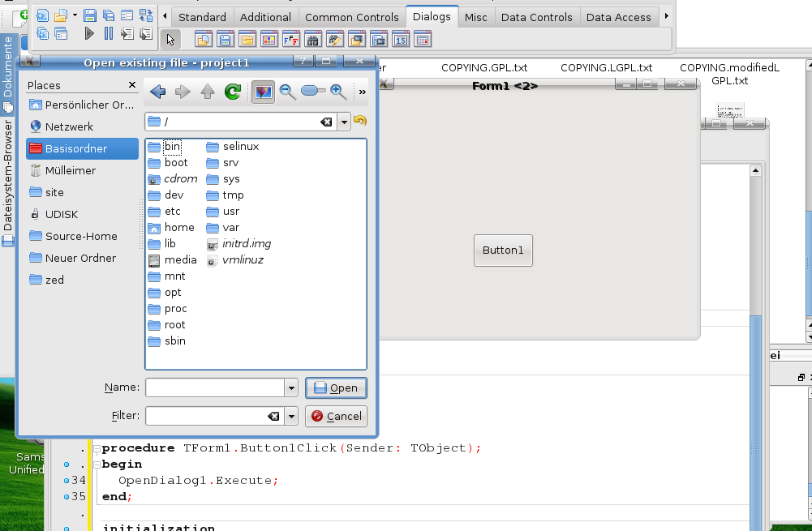Click the Pause icon in IDE toolbar
The height and width of the screenshot is (531, 812).
point(109,33)
